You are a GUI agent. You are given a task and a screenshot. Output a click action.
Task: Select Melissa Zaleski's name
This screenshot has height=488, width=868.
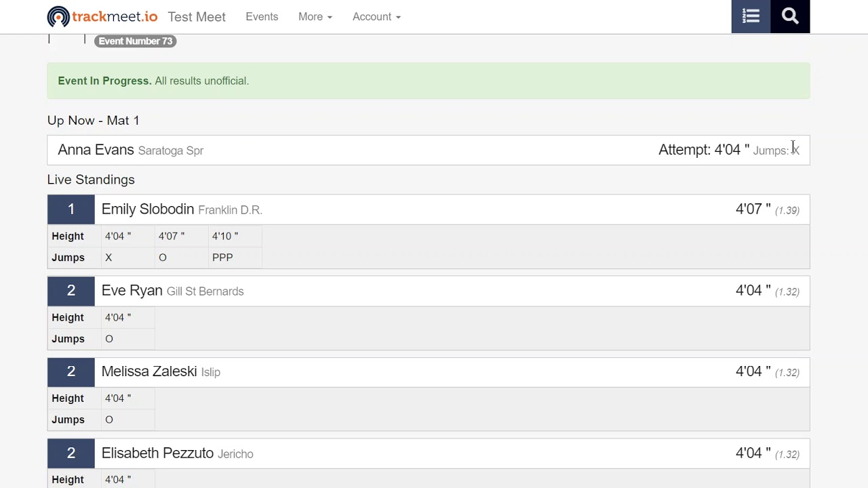click(x=149, y=371)
